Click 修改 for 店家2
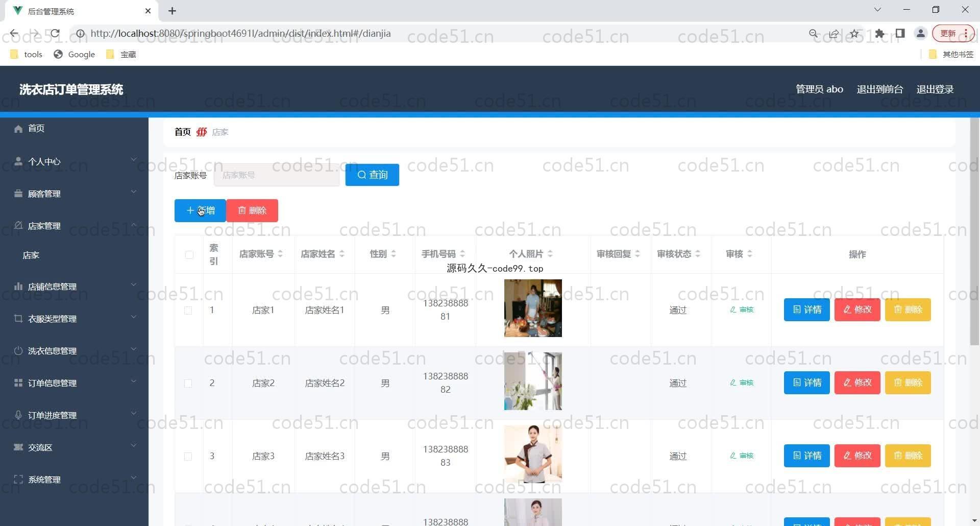This screenshot has width=980, height=526. (x=857, y=382)
